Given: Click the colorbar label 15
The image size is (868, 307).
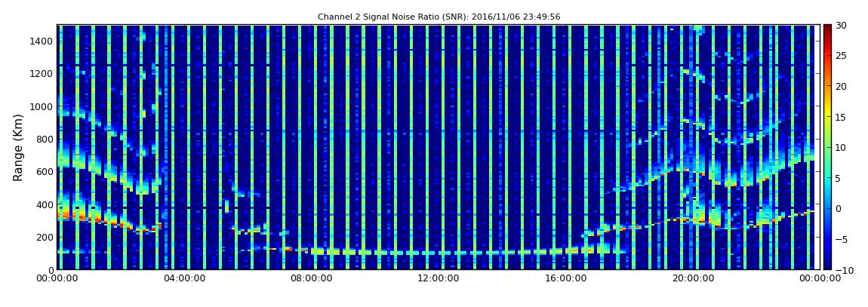Looking at the screenshot, I should (842, 117).
